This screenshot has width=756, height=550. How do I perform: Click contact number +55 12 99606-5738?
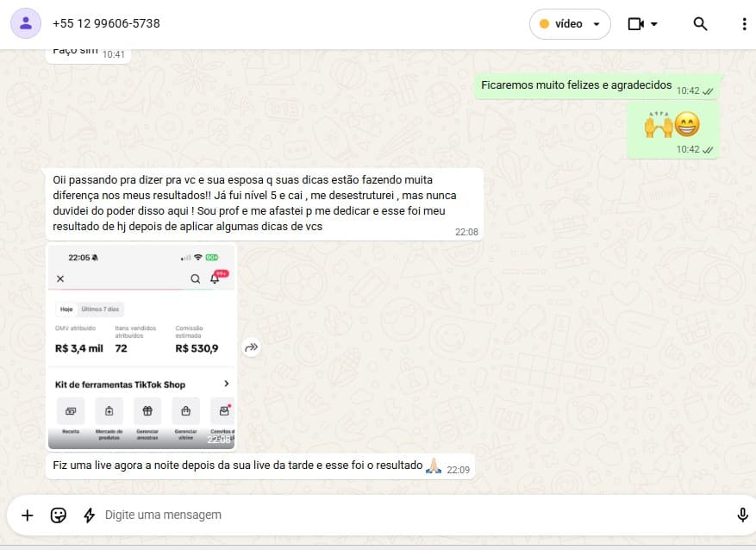click(x=106, y=23)
